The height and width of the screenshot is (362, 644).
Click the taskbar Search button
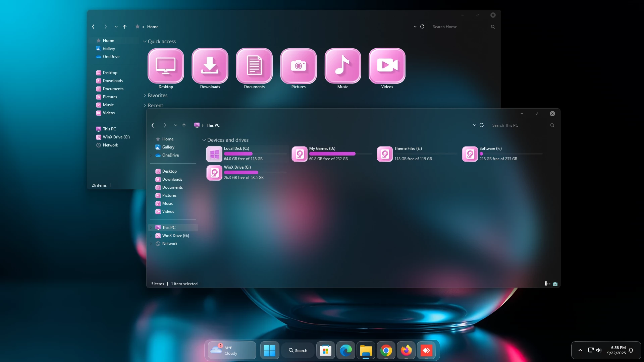298,350
